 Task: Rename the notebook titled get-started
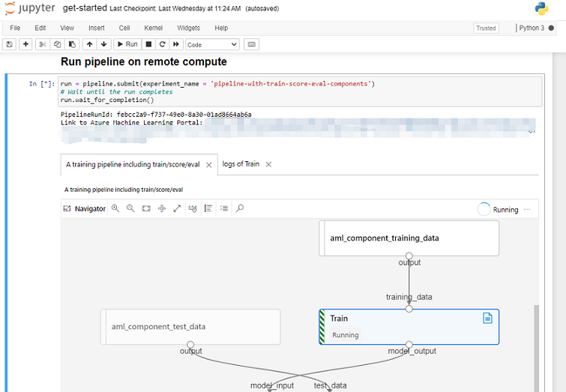coord(85,8)
